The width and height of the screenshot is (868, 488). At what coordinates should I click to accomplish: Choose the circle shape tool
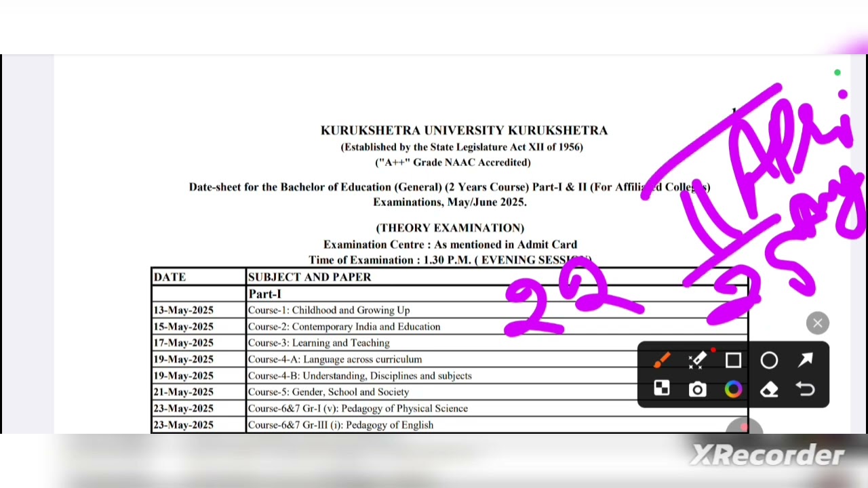pos(769,361)
